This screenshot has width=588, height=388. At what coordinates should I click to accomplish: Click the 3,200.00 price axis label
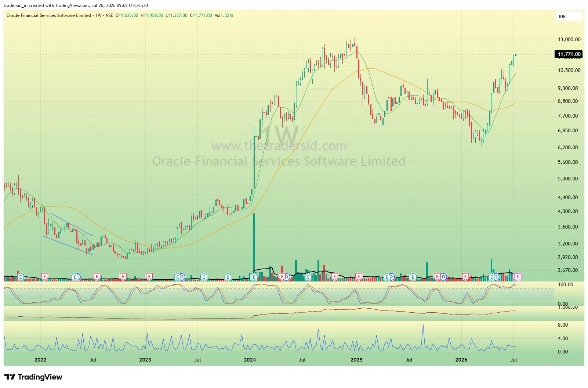568,244
